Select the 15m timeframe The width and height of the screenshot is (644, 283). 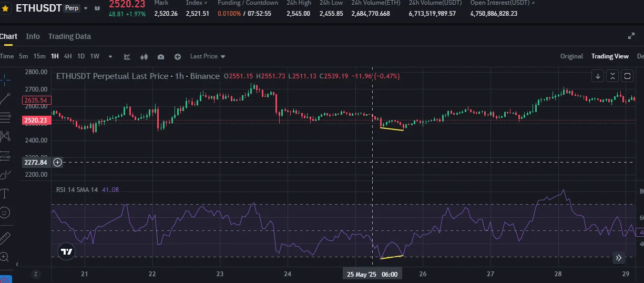(39, 56)
